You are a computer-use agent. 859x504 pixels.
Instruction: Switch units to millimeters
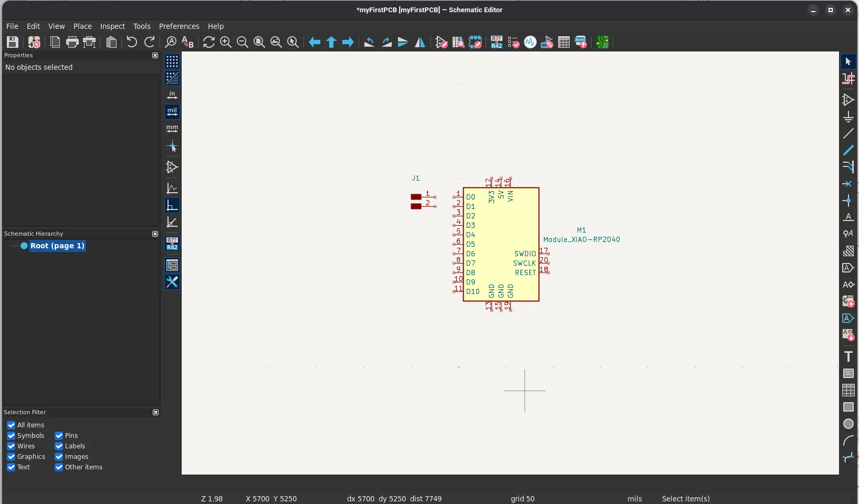pos(172,129)
